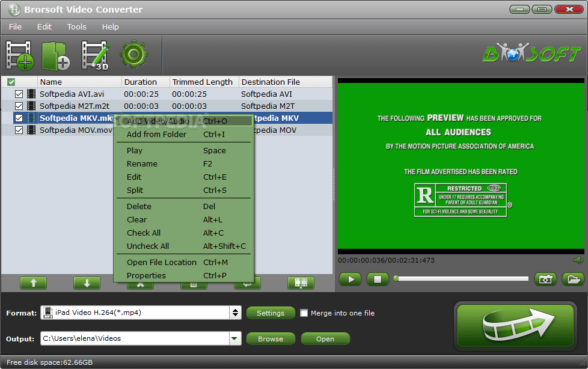The image size is (588, 369).
Task: Open the Edit menu in menu bar
Action: click(44, 26)
